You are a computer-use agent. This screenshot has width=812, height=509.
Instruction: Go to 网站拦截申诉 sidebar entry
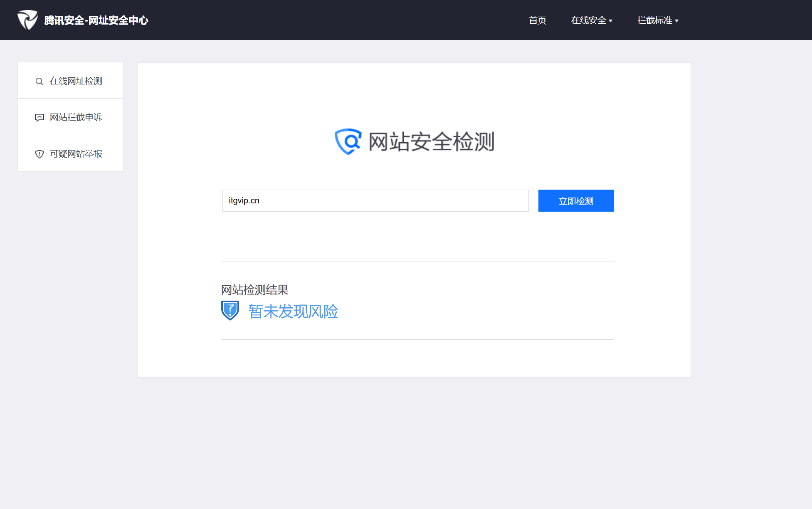tap(76, 117)
